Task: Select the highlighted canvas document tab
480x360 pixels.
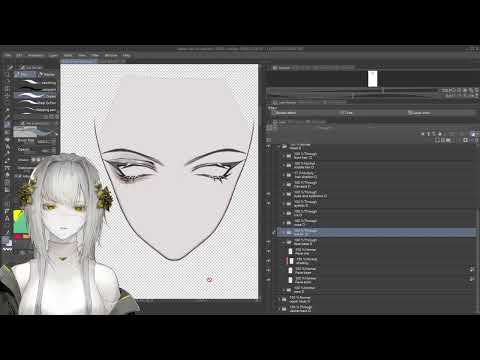Action: [x=79, y=61]
